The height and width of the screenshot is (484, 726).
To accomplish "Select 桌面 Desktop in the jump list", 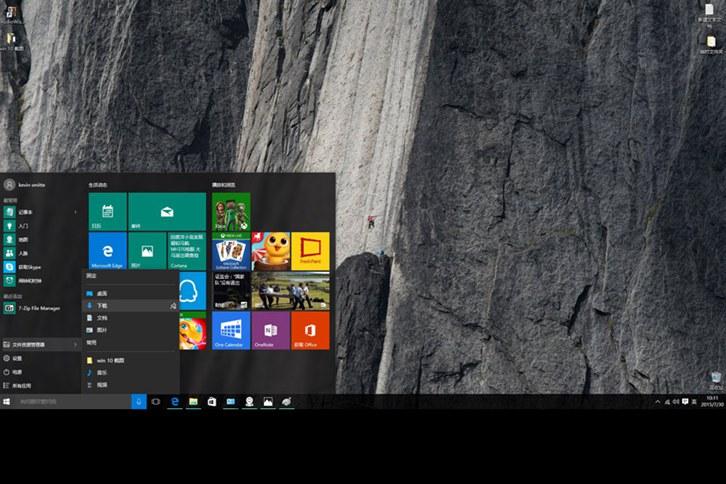I will 131,293.
